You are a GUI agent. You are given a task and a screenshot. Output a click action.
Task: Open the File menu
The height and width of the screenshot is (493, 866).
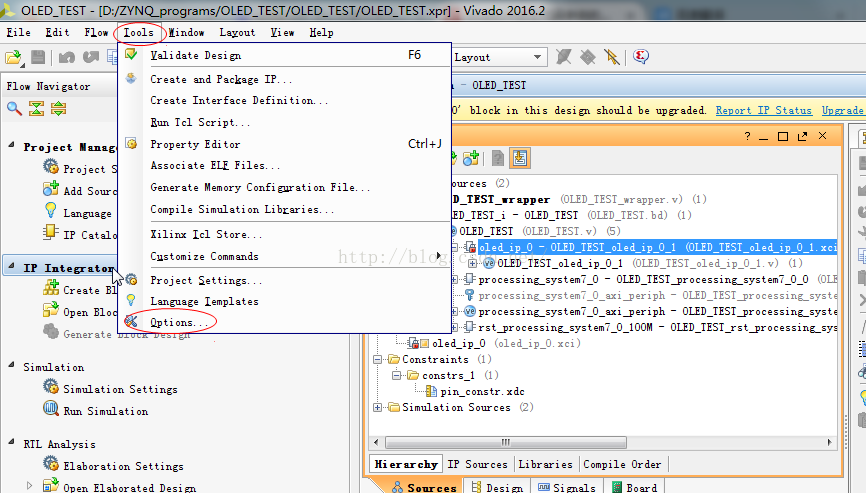point(18,33)
